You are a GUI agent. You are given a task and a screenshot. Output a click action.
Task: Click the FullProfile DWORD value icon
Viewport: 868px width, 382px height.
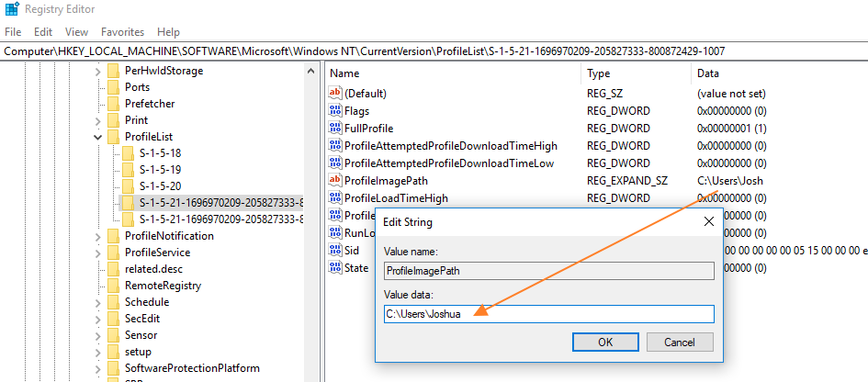[335, 128]
